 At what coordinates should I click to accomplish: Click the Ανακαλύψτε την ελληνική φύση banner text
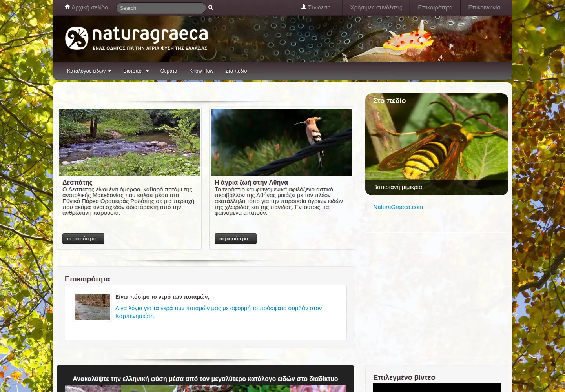click(x=205, y=379)
